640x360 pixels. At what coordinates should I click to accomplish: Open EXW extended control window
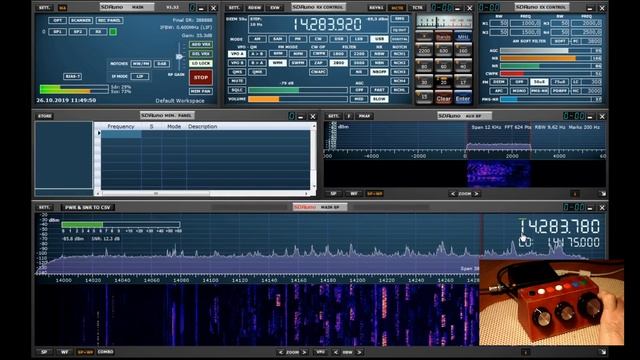pos(275,7)
